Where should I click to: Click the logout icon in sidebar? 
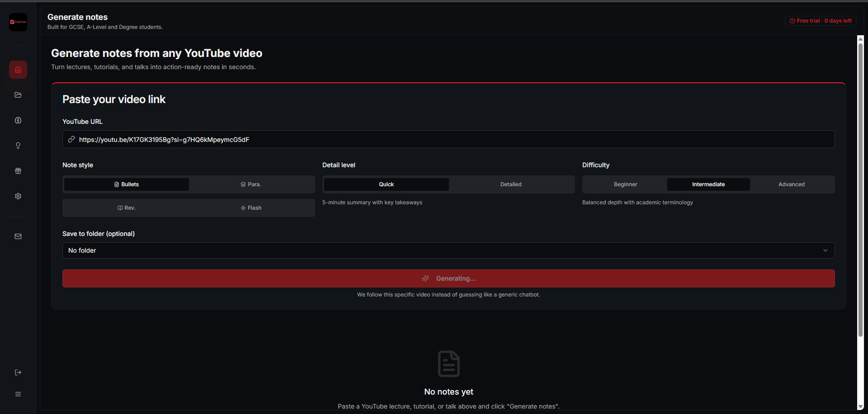pyautogui.click(x=18, y=372)
